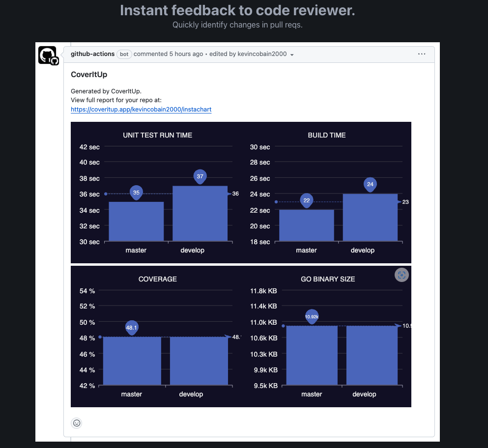Click the Instant feedback to code reviewer heading

[x=237, y=10]
